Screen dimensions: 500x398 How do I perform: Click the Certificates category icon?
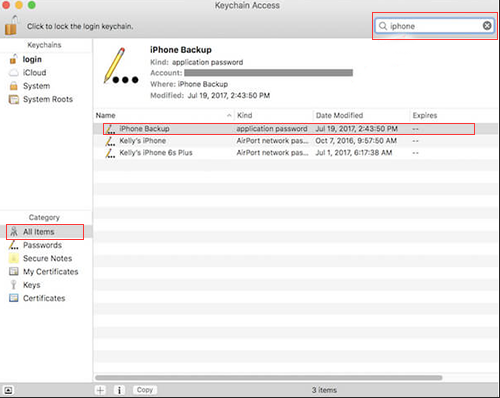pyautogui.click(x=14, y=298)
